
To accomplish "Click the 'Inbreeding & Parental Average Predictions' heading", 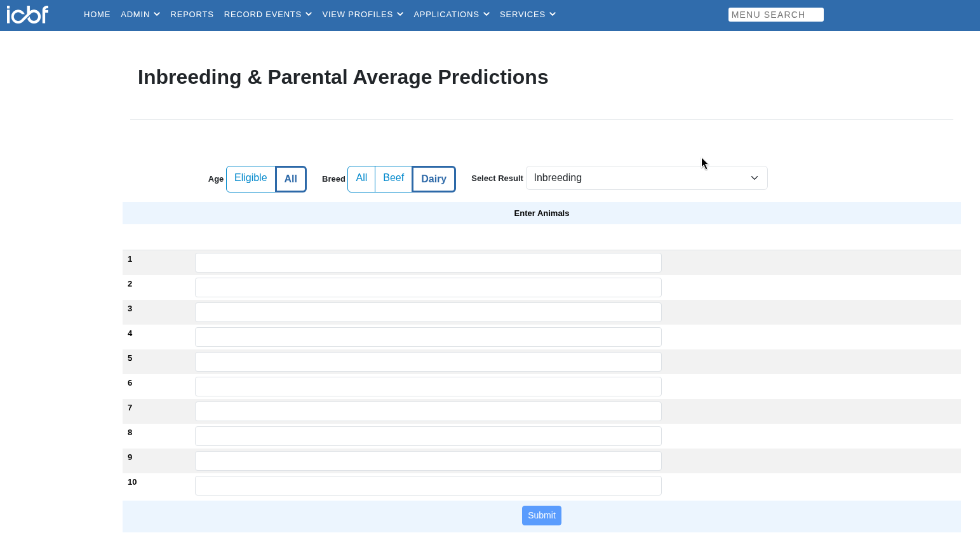I will 343,77.
